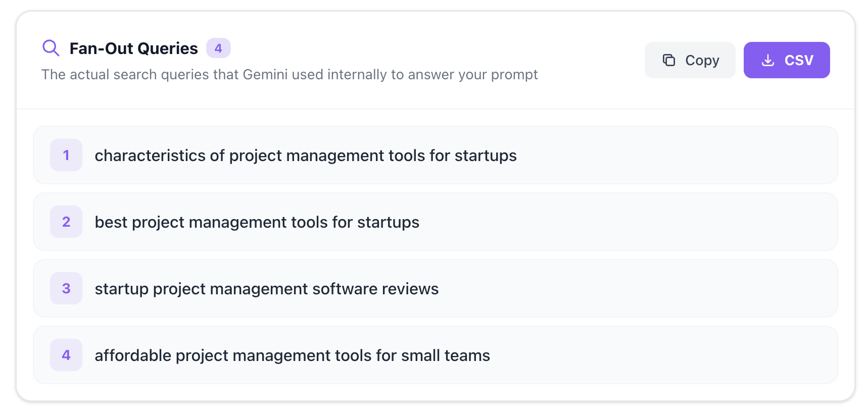Select the number badge next to query 1
Image resolution: width=868 pixels, height=415 pixels.
[66, 155]
